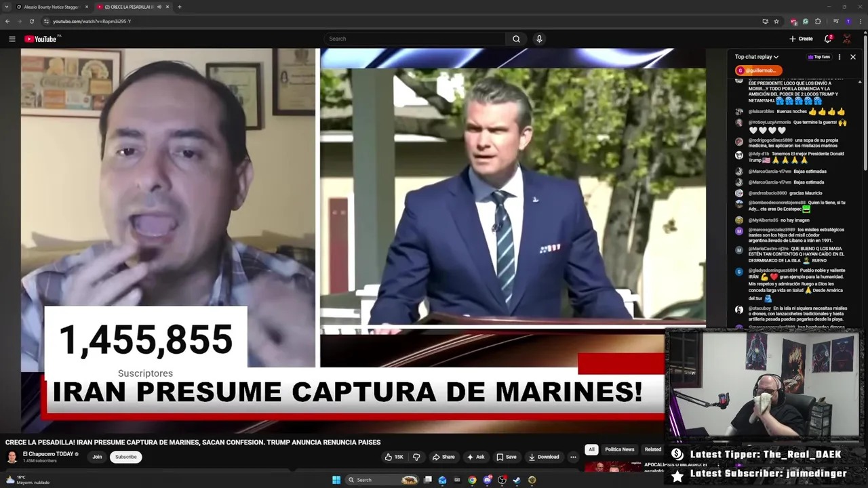This screenshot has height=488, width=868.
Task: Open El Chapucero TODAY channel name link
Action: (48, 454)
